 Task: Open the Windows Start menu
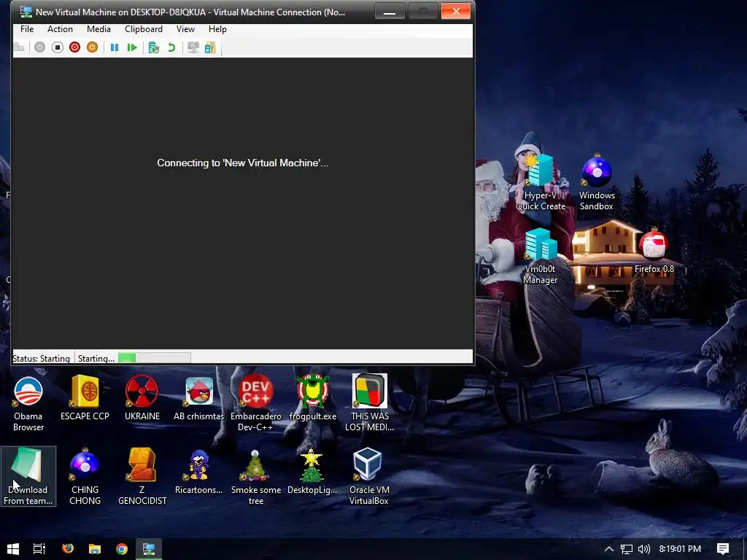[13, 549]
